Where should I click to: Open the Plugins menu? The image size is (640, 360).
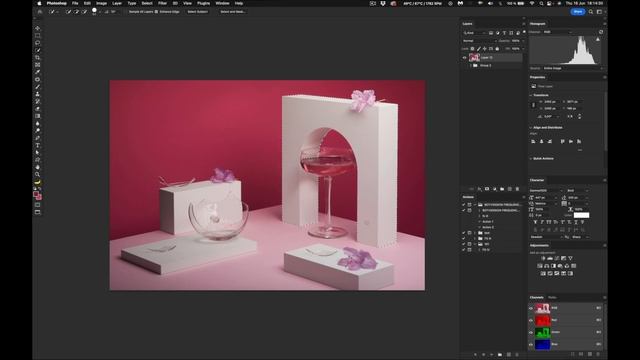[204, 3]
